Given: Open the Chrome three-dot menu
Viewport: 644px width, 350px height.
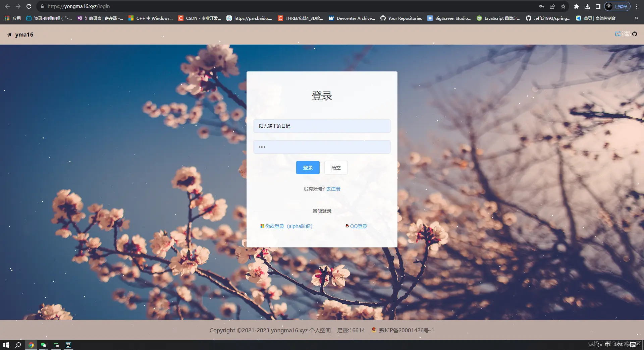Looking at the screenshot, I should click(x=637, y=6).
